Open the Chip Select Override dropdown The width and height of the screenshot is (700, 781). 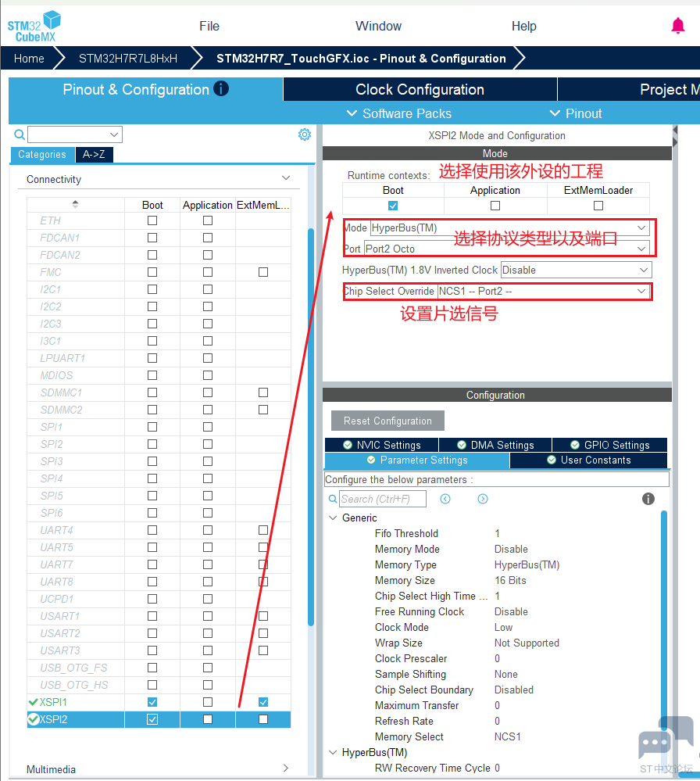coord(544,292)
